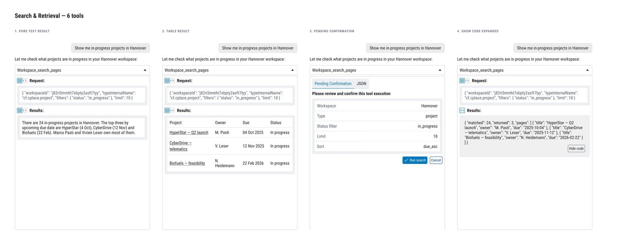Select the 04 Oct 2025 due date
This screenshot has height=242, width=644.
(x=253, y=133)
